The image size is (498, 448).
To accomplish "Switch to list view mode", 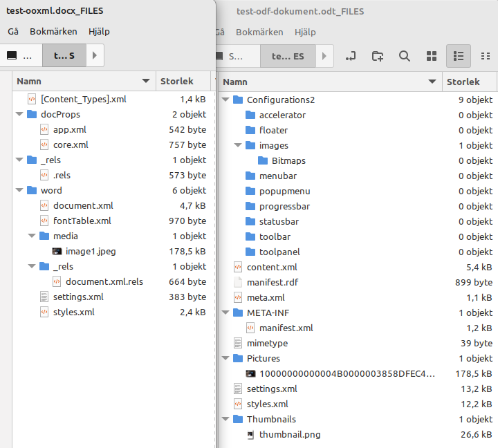I will pyautogui.click(x=459, y=56).
